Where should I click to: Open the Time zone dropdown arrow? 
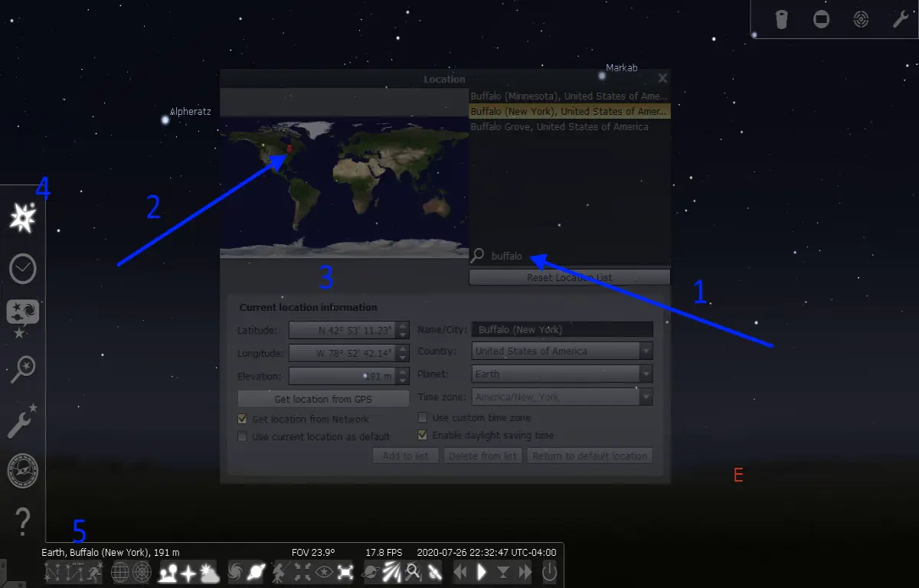[x=646, y=397]
